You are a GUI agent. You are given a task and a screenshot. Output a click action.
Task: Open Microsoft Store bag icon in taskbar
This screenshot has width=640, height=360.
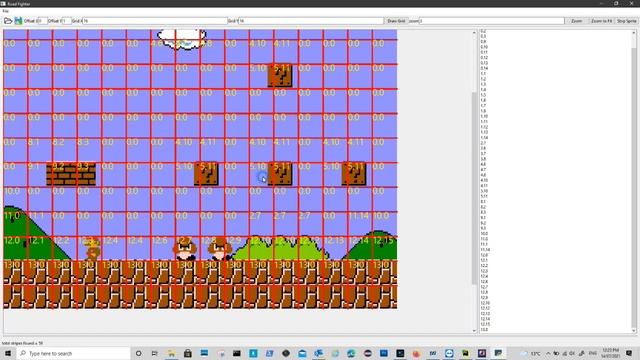pos(188,353)
